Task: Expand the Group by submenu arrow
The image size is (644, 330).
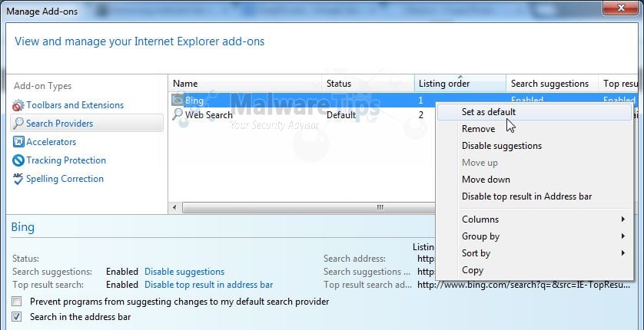Action: 623,236
